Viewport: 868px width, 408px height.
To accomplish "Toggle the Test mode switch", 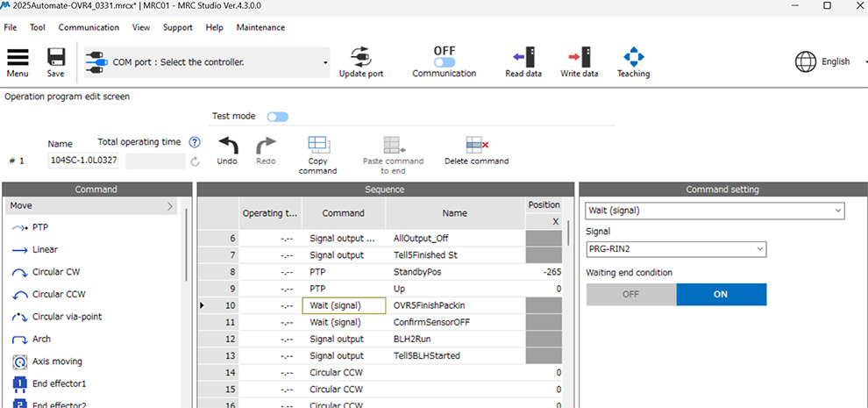I will [277, 117].
